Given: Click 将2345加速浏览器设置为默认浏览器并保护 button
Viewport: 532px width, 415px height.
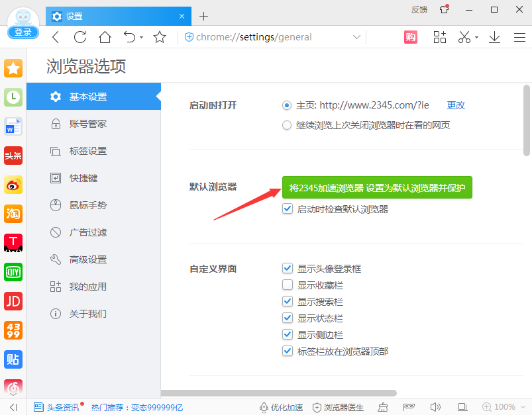Looking at the screenshot, I should 377,187.
